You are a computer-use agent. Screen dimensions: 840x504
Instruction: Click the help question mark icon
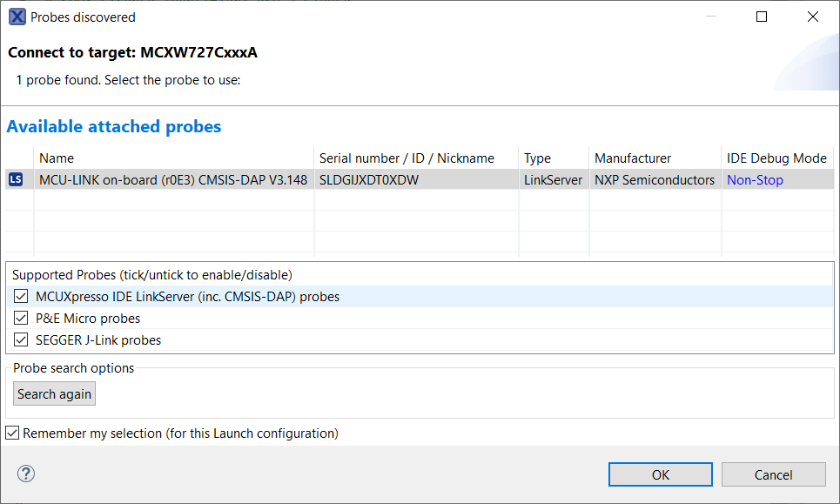26,474
